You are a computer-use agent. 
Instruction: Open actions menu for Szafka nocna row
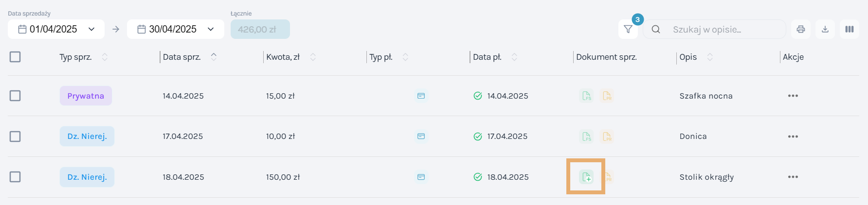tap(793, 96)
